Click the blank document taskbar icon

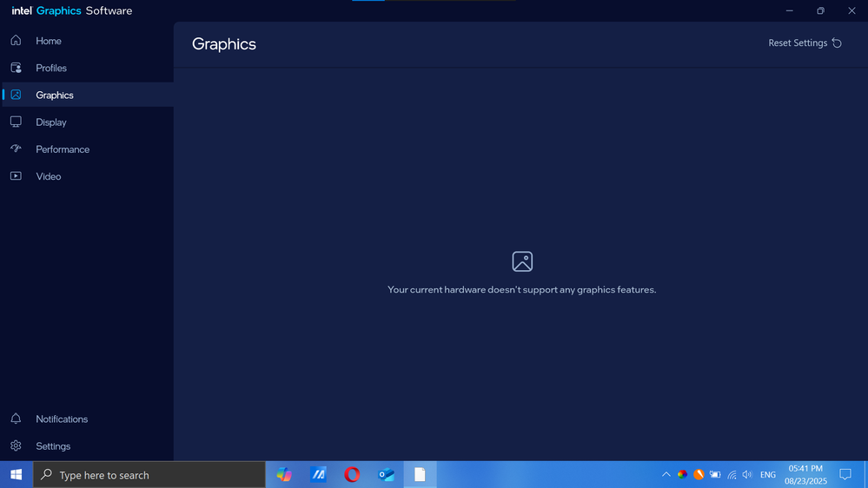tap(420, 475)
